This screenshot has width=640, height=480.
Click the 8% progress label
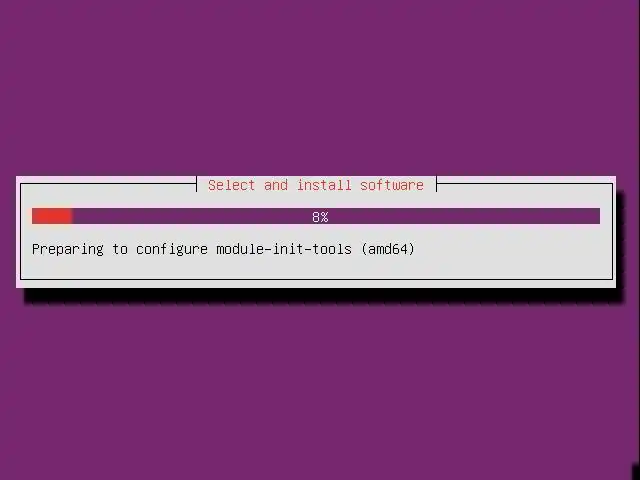point(320,217)
